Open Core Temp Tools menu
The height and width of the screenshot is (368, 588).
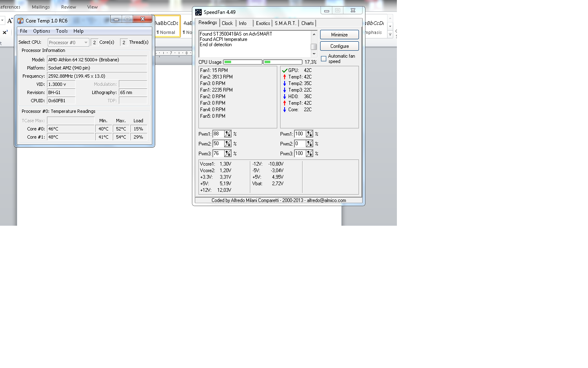coord(62,31)
